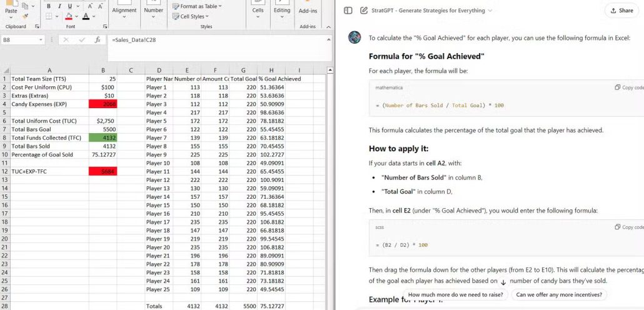Increase font size with larger A icon

click(x=90, y=6)
